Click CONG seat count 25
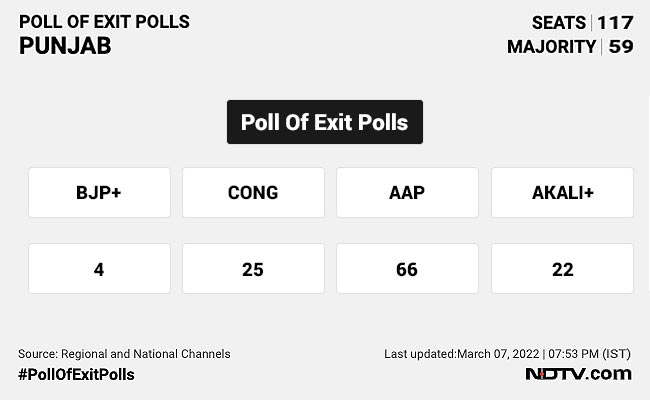Image resolution: width=650 pixels, height=400 pixels. [253, 269]
